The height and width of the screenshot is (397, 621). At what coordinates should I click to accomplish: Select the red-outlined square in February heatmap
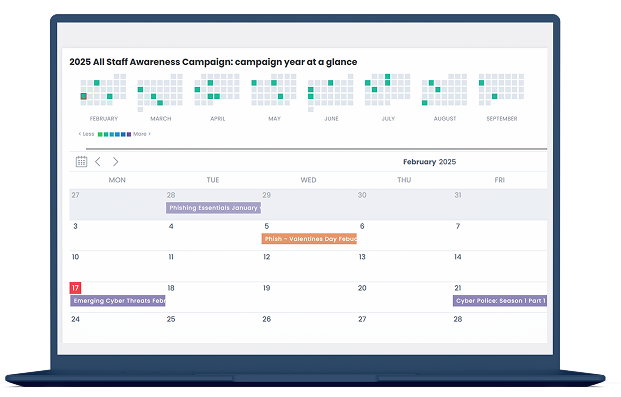coord(84,96)
